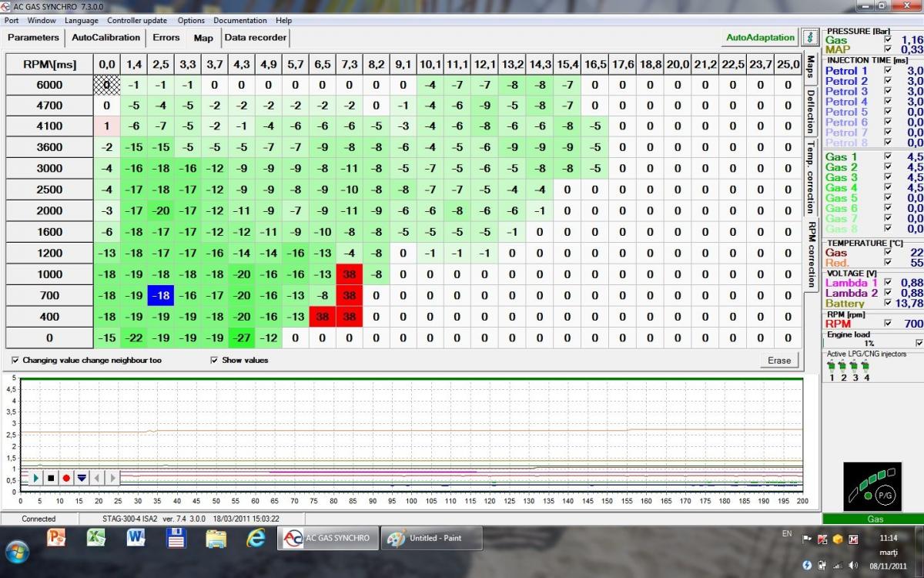Toggle the 'Show values' checkbox
Viewport: 924px width, 578px height.
click(215, 360)
